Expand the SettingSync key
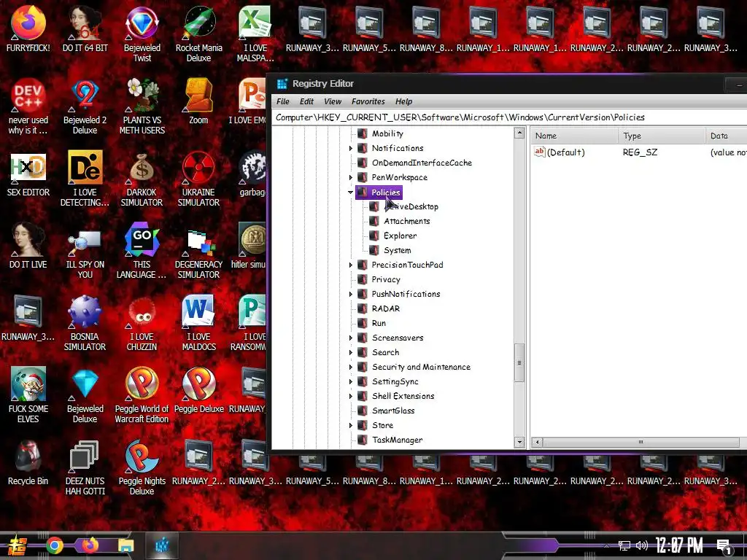 click(351, 382)
